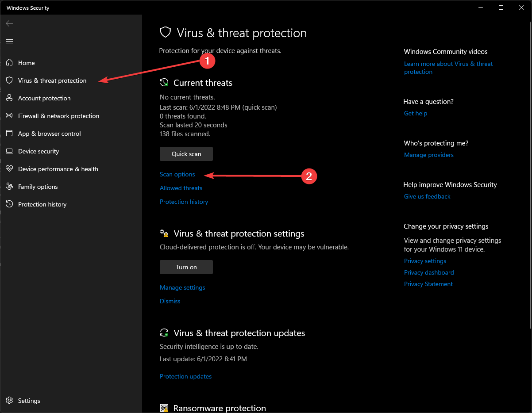Go back using the back arrow

(x=9, y=23)
